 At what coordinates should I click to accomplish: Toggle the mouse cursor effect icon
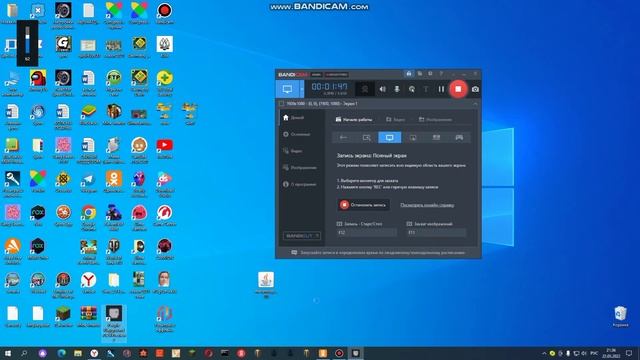pyautogui.click(x=411, y=89)
